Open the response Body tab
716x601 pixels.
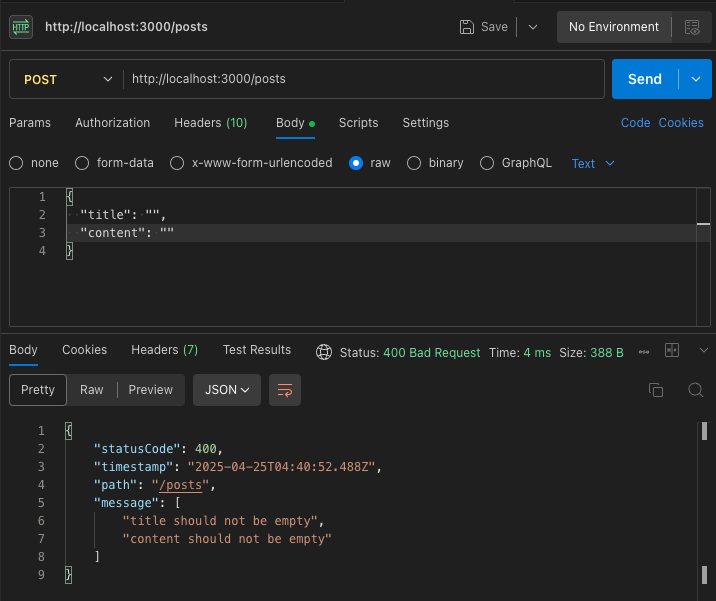[x=23, y=350]
